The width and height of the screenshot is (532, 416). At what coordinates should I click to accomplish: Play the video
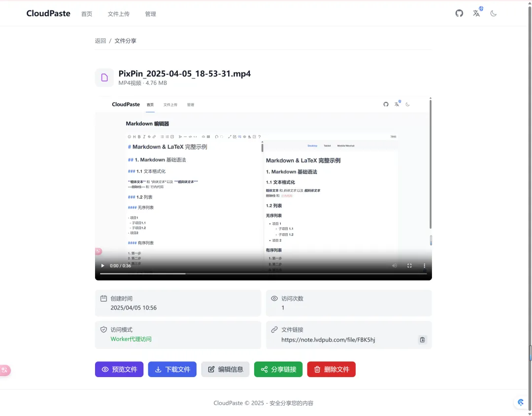pos(103,266)
